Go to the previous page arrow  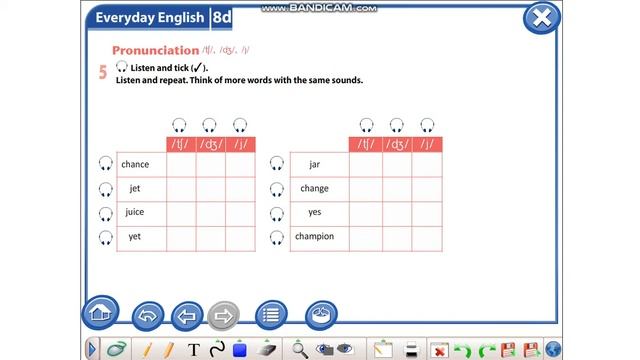pos(187,316)
